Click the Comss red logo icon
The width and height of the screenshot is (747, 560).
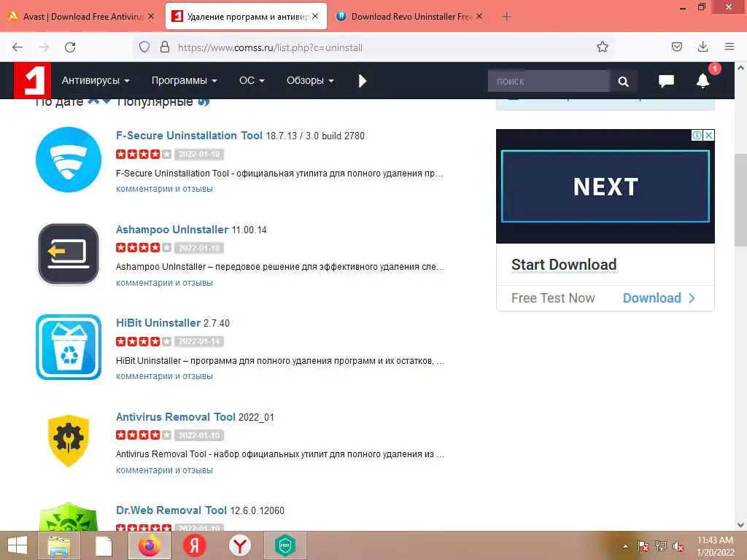[32, 80]
